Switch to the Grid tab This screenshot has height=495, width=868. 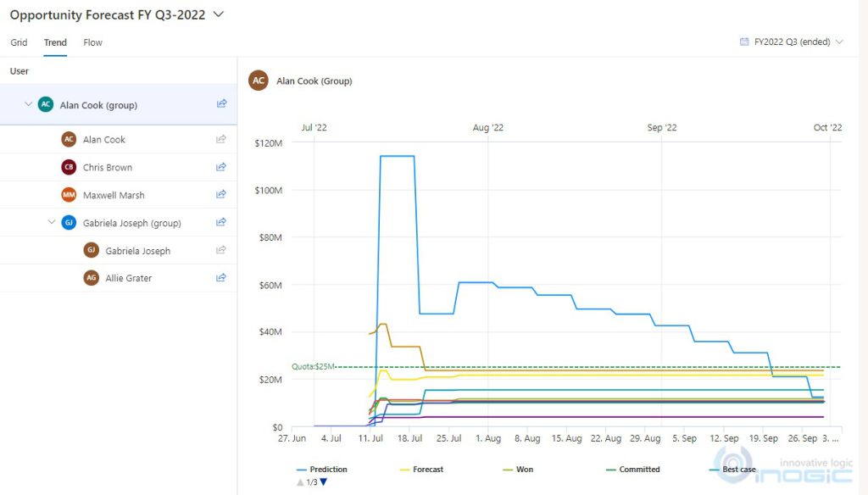19,42
